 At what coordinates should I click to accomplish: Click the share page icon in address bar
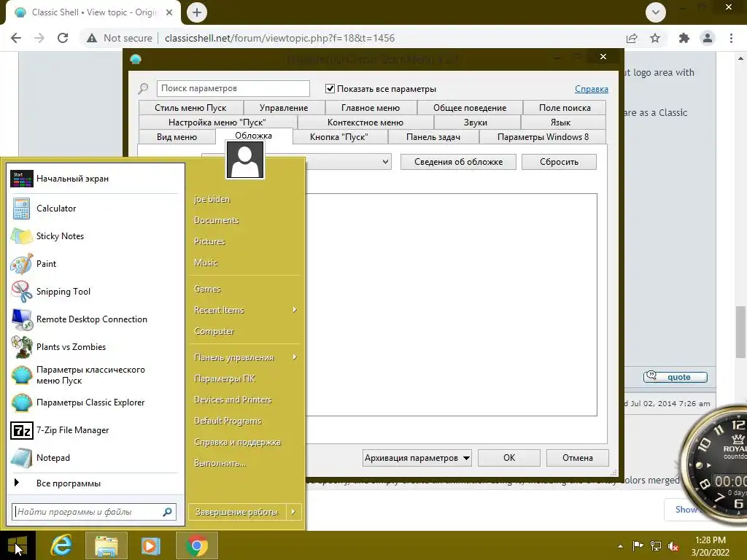[632, 38]
